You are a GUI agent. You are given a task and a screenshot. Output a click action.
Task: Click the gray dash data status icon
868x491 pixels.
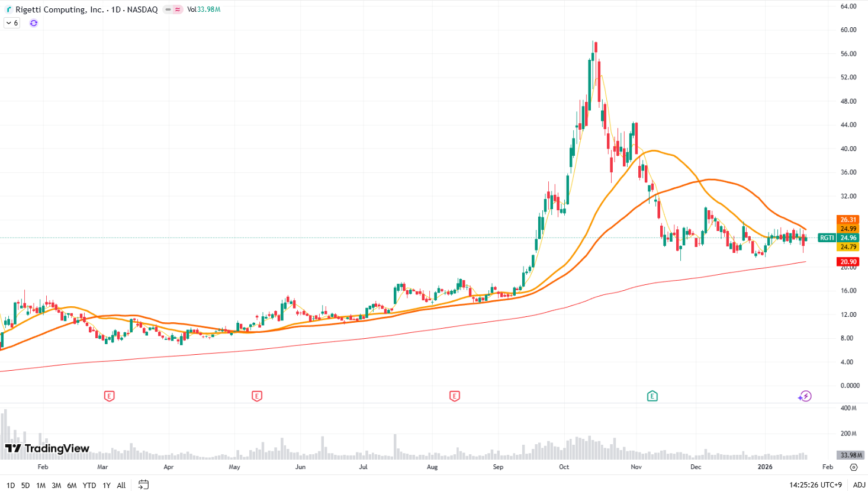point(168,9)
